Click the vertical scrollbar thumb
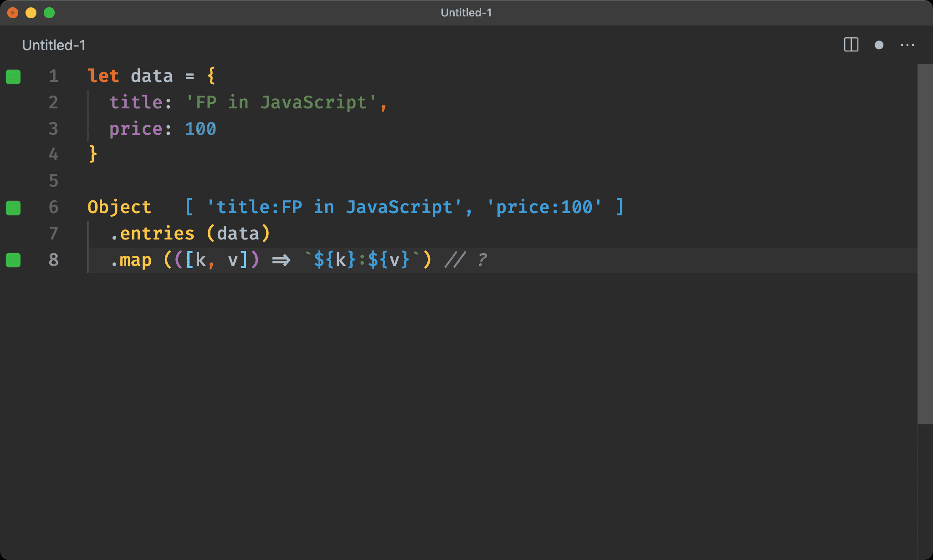Screen dimensions: 933x560 pyautogui.click(x=925, y=244)
